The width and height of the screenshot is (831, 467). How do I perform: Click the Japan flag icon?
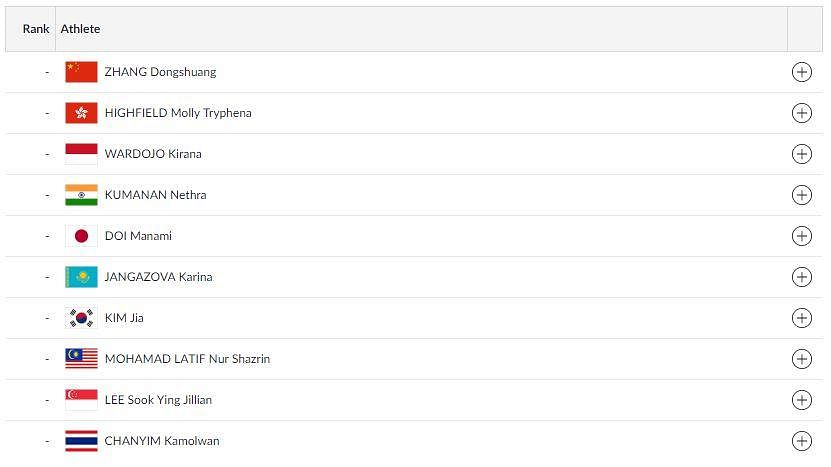[81, 236]
